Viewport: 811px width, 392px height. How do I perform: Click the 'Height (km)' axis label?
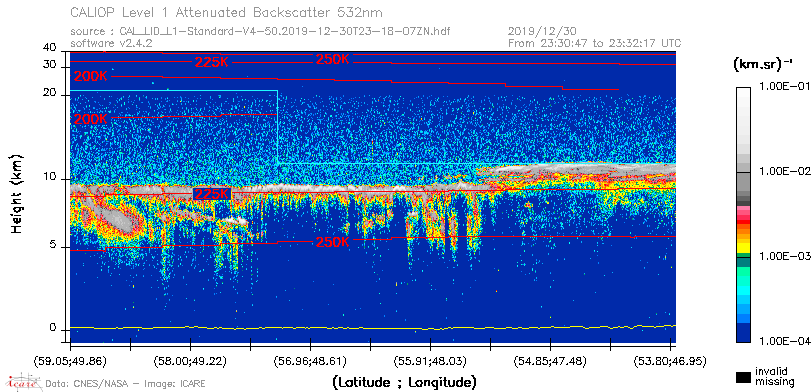pos(18,193)
